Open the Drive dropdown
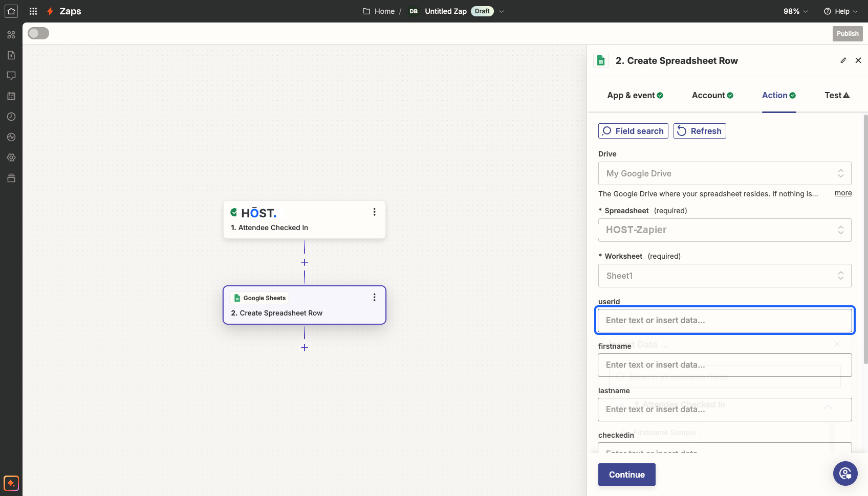This screenshot has height=496, width=868. [725, 173]
